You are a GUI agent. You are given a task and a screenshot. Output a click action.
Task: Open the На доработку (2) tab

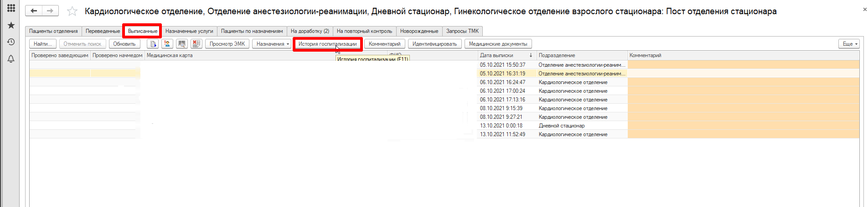pyautogui.click(x=310, y=31)
